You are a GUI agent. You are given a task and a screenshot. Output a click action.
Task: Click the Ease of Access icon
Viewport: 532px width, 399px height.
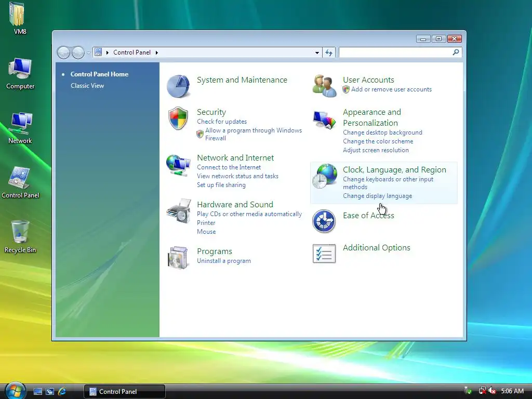pos(324,221)
